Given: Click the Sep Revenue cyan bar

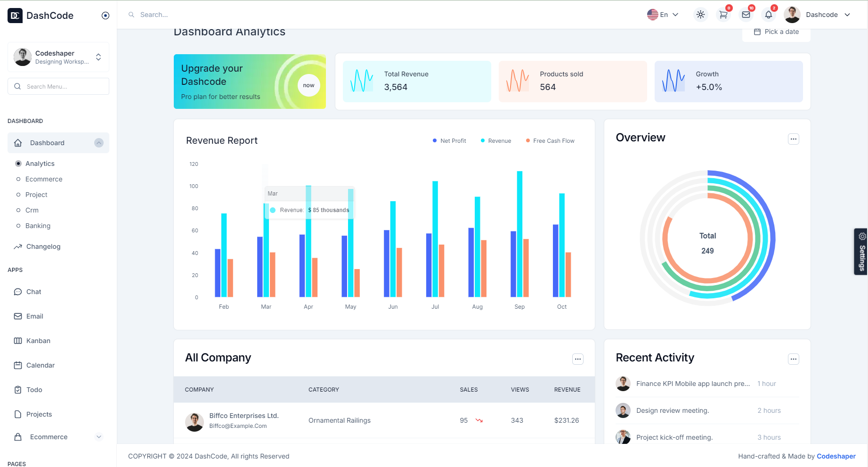Looking at the screenshot, I should (x=519, y=234).
